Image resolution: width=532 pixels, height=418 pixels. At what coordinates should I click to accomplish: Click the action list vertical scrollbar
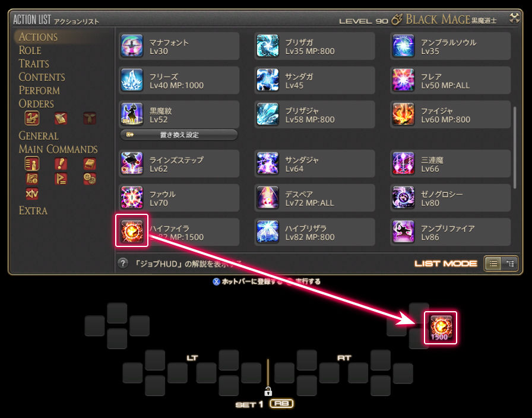515,148
